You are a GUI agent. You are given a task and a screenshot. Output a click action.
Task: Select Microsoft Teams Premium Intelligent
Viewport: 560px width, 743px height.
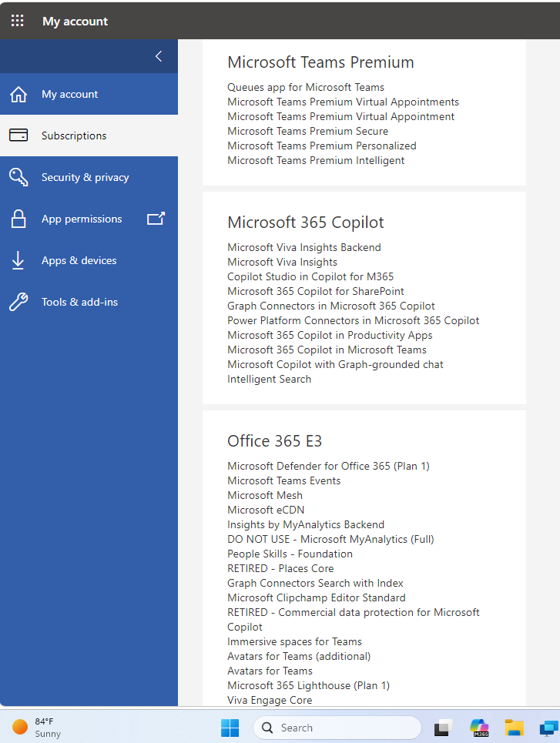316,161
